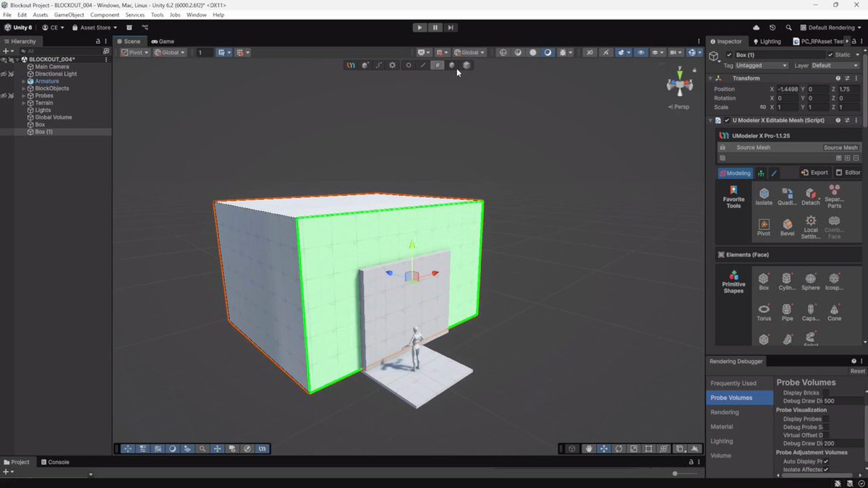Viewport: 868px width, 488px height.
Task: Open Local Settings tool
Action: pos(811,227)
